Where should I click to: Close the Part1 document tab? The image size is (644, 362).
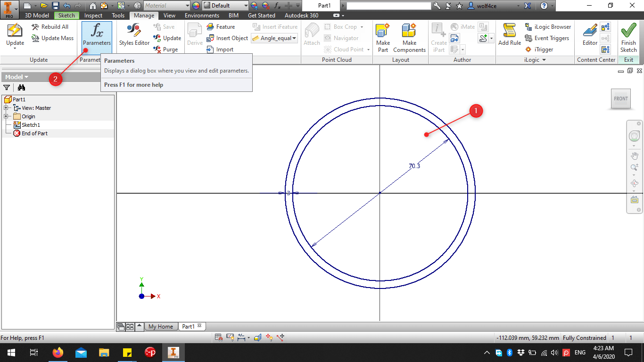click(199, 326)
